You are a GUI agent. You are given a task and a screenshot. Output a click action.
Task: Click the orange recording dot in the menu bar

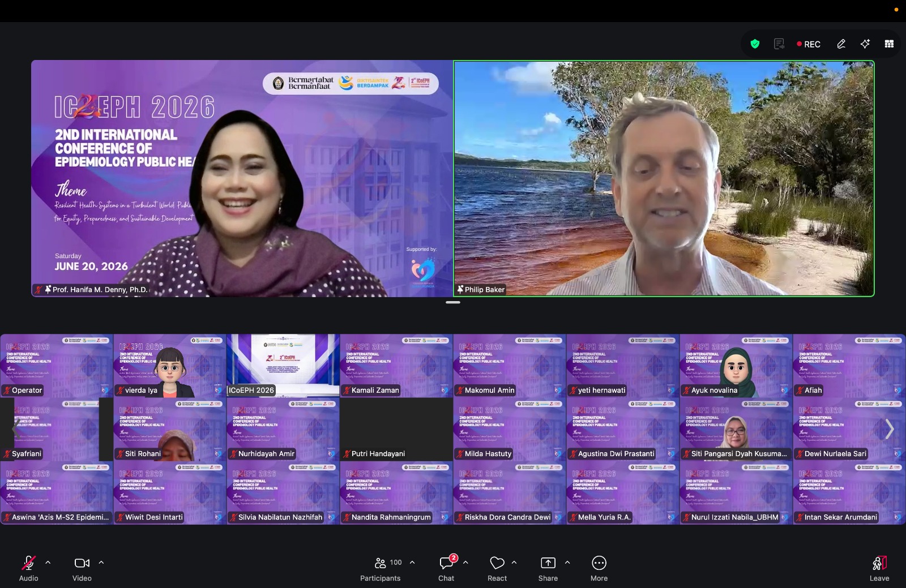[896, 10]
